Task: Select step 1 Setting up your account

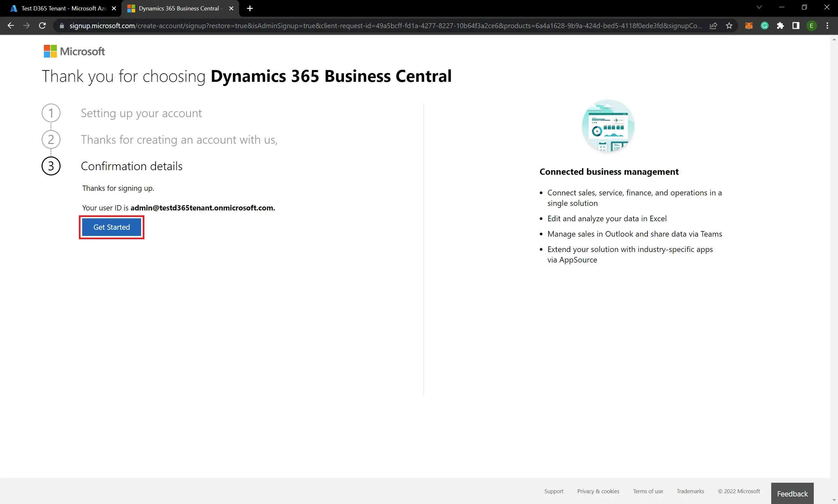Action: 141,113
